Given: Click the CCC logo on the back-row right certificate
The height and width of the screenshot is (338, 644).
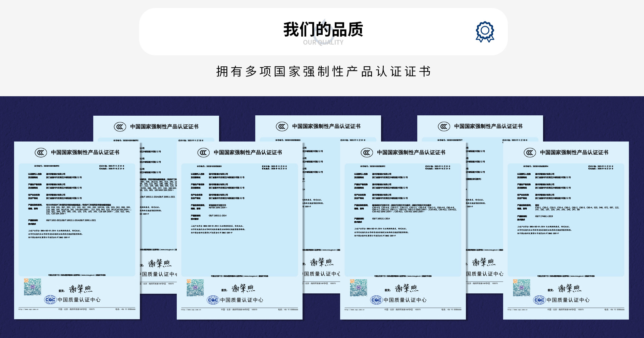Looking at the screenshot, I should (444, 126).
